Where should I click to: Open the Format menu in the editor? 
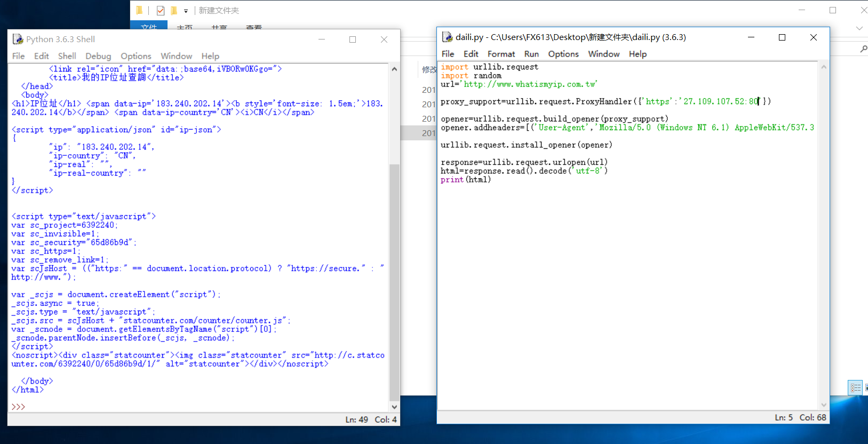pos(501,54)
